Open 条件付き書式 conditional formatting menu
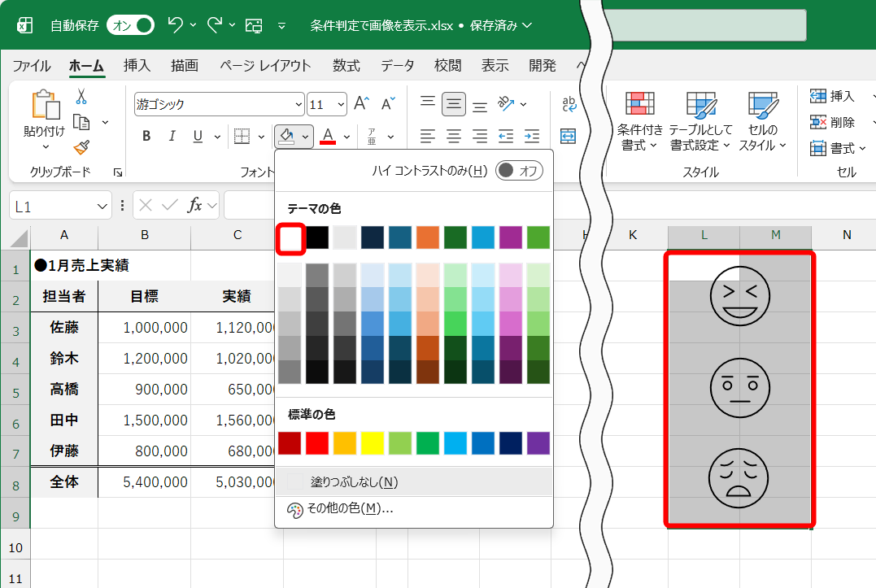This screenshot has height=588, width=876. click(639, 122)
